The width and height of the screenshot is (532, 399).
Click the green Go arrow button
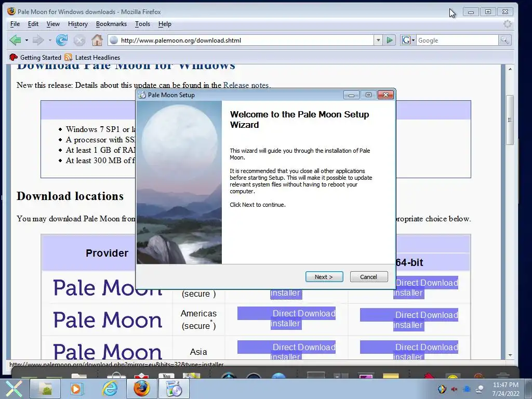click(x=390, y=40)
